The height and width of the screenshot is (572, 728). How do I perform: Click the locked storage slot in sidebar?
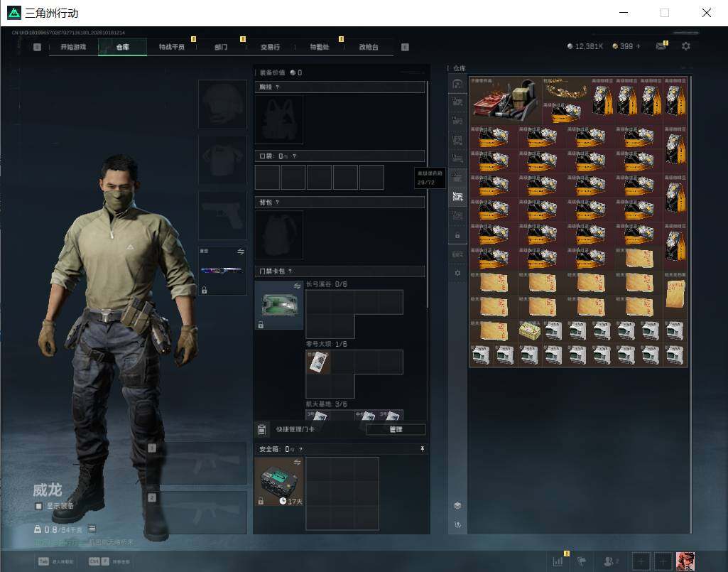click(x=457, y=236)
